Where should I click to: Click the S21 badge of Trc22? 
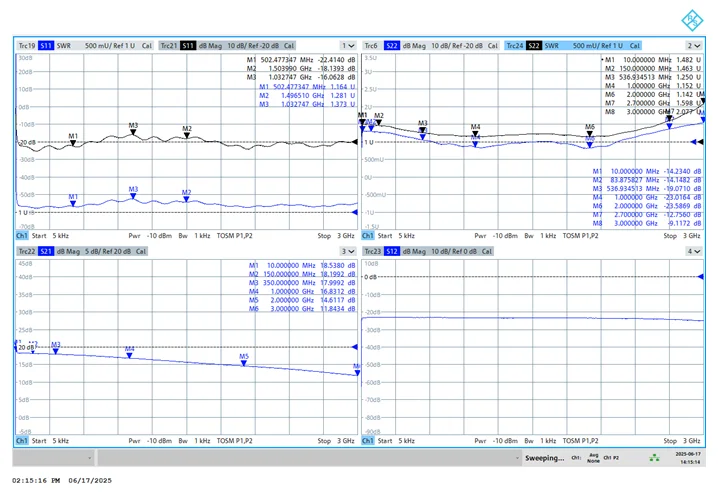click(x=46, y=251)
